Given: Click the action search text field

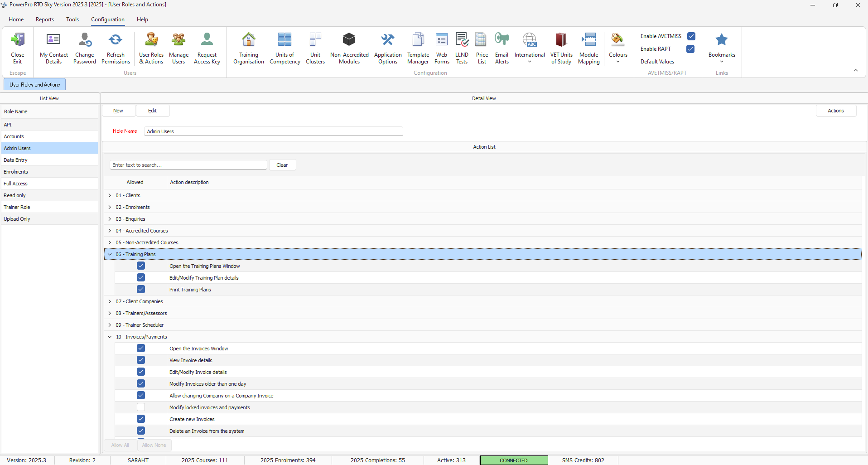Looking at the screenshot, I should click(x=188, y=165).
